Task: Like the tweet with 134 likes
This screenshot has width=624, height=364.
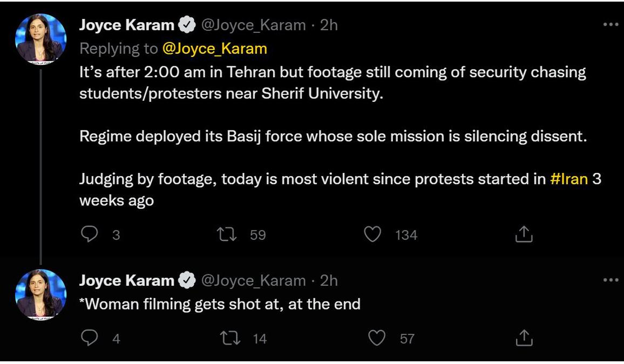Action: point(372,235)
